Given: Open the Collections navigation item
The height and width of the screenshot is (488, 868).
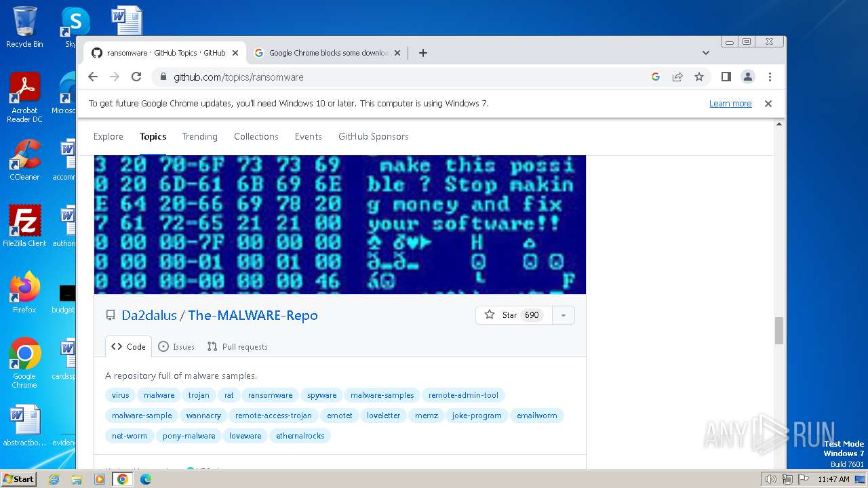Looking at the screenshot, I should pos(256,136).
